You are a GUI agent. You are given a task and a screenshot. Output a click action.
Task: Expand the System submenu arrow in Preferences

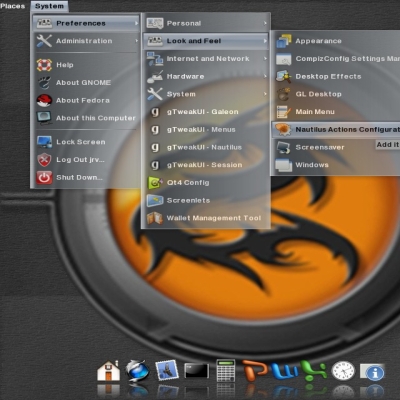265,94
